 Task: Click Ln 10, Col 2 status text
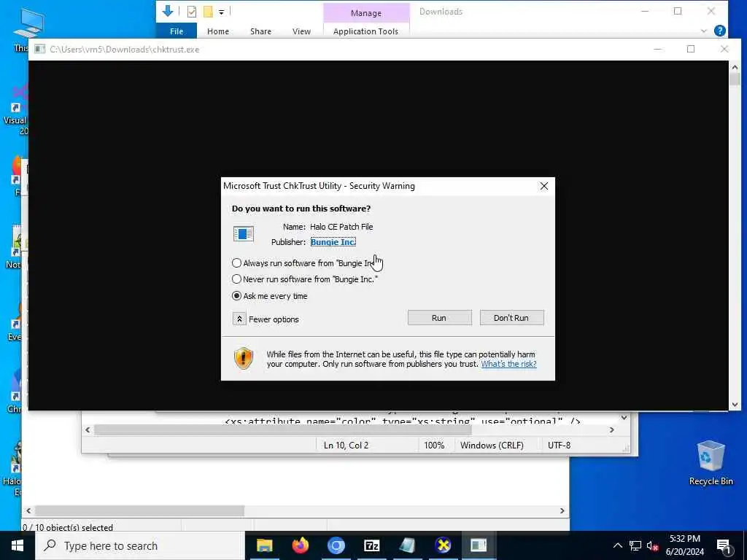pyautogui.click(x=347, y=446)
